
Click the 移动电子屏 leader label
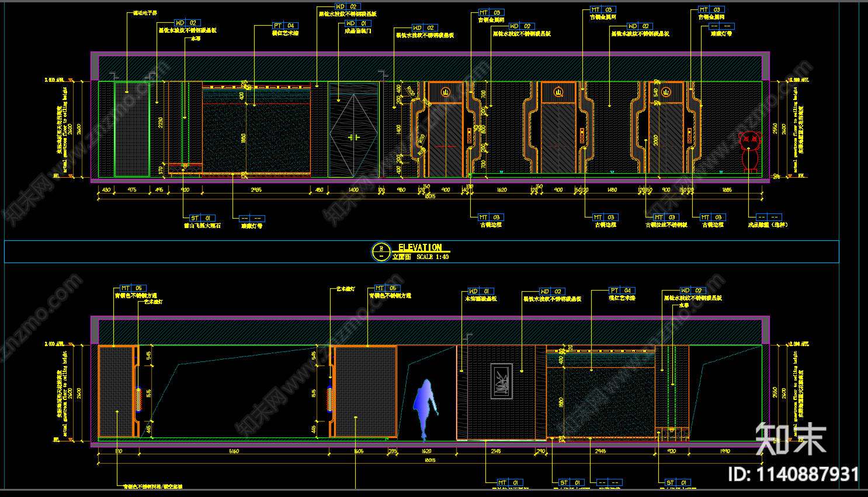(145, 13)
